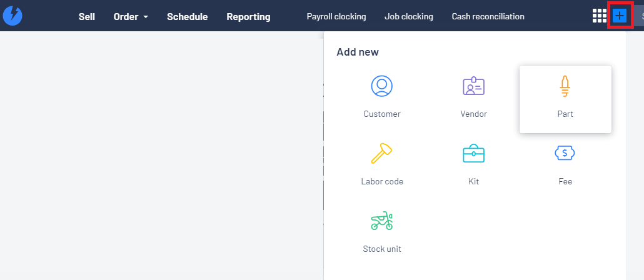Open the Order menu item
The width and height of the screenshot is (644, 280).
pos(126,17)
